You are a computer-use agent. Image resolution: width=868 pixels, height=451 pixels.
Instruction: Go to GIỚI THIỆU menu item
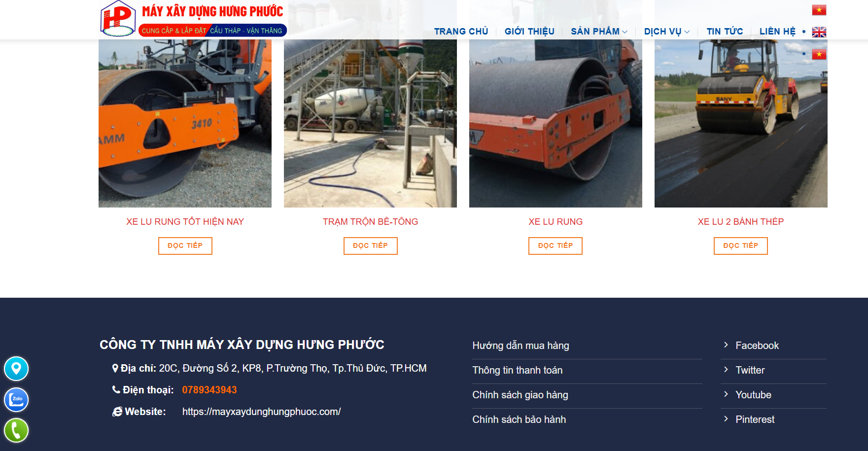[529, 32]
